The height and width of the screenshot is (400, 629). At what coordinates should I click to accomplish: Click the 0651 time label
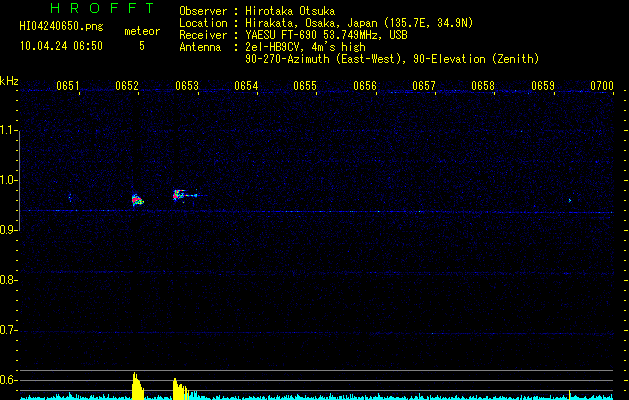point(67,85)
